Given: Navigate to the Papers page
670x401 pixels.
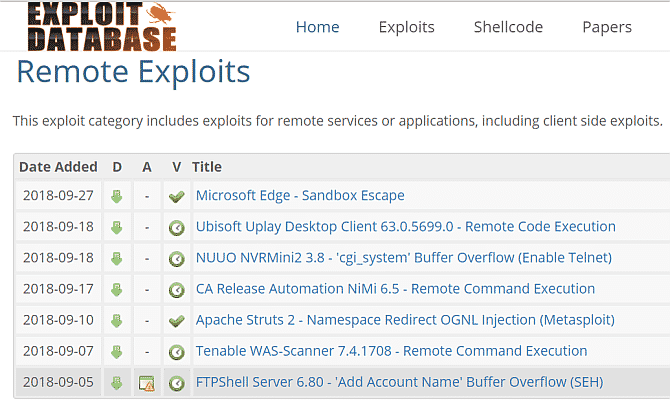Looking at the screenshot, I should pos(607,27).
